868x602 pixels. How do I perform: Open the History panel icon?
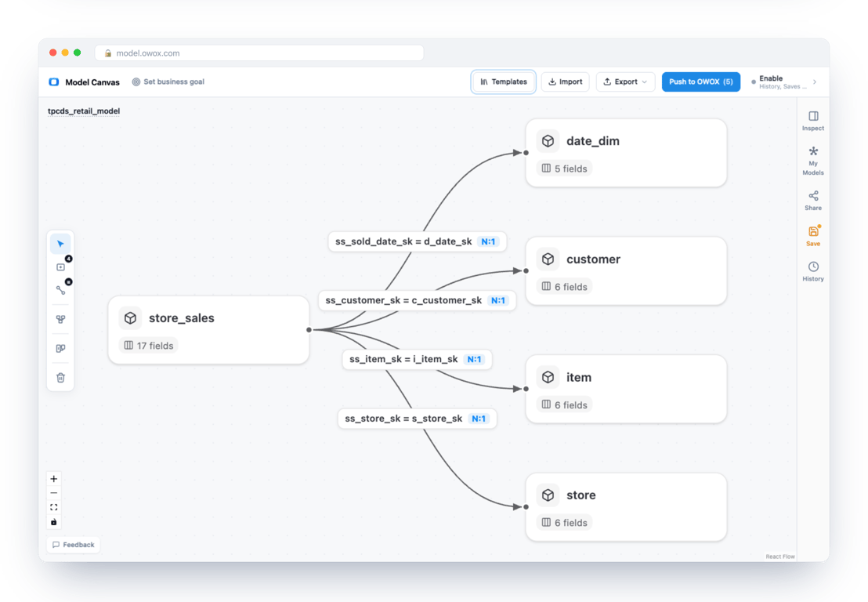pos(812,271)
